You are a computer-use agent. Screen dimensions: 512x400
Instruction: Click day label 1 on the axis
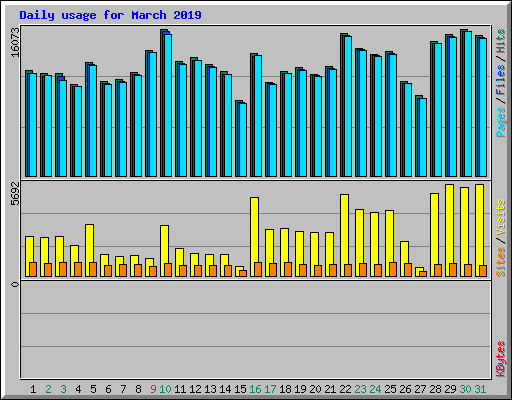33,389
